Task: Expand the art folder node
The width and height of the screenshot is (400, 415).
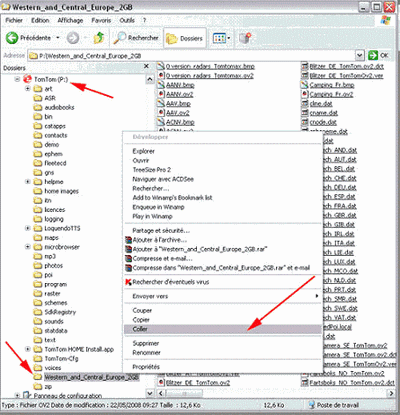Action: coord(28,89)
